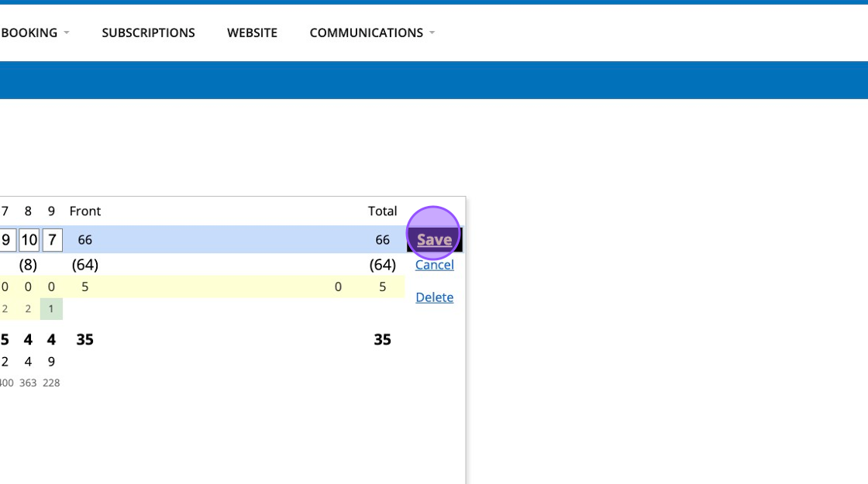Select the yardage value 228

[51, 383]
